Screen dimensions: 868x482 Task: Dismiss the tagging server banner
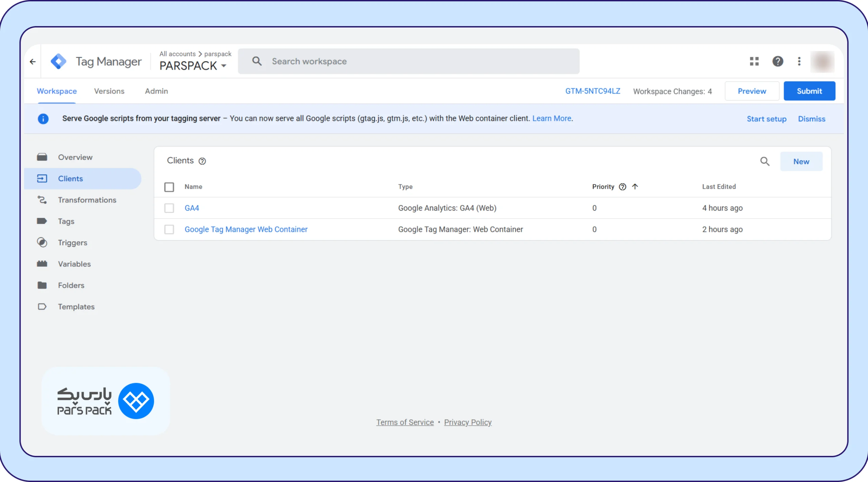pos(812,119)
